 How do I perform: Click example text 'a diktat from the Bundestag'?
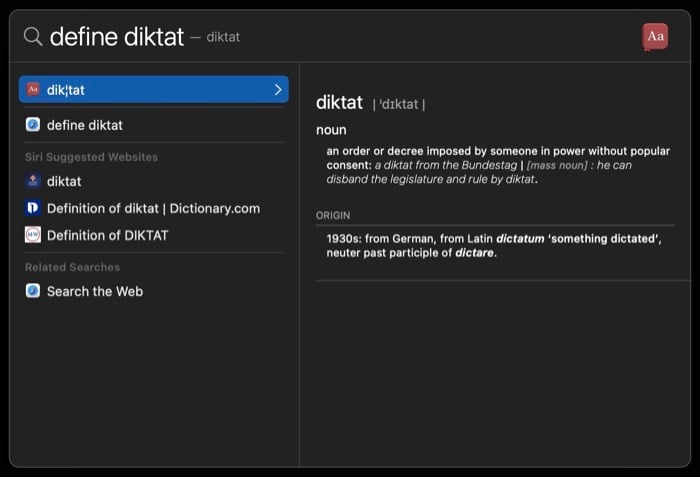446,165
